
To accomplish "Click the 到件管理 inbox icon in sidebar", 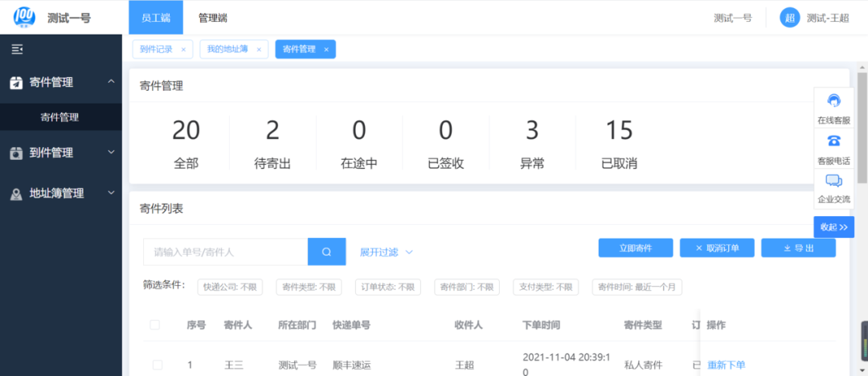I will pyautogui.click(x=17, y=153).
